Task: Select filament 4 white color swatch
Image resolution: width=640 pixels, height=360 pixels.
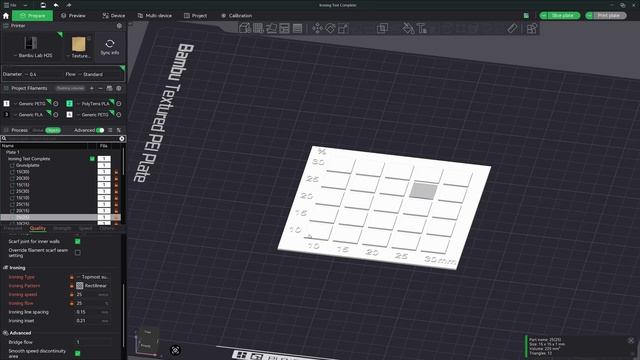Action: [69, 115]
